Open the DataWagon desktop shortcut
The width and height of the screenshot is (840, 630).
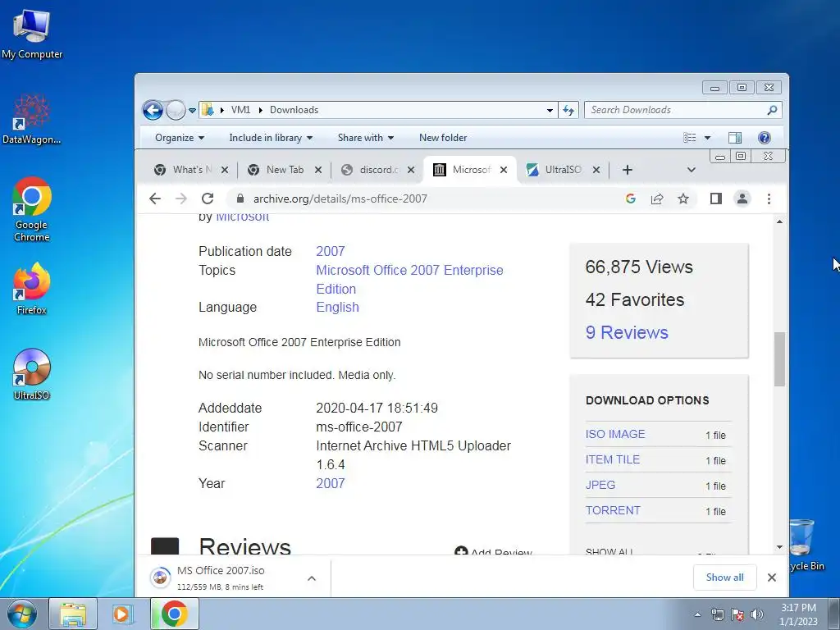pos(32,119)
